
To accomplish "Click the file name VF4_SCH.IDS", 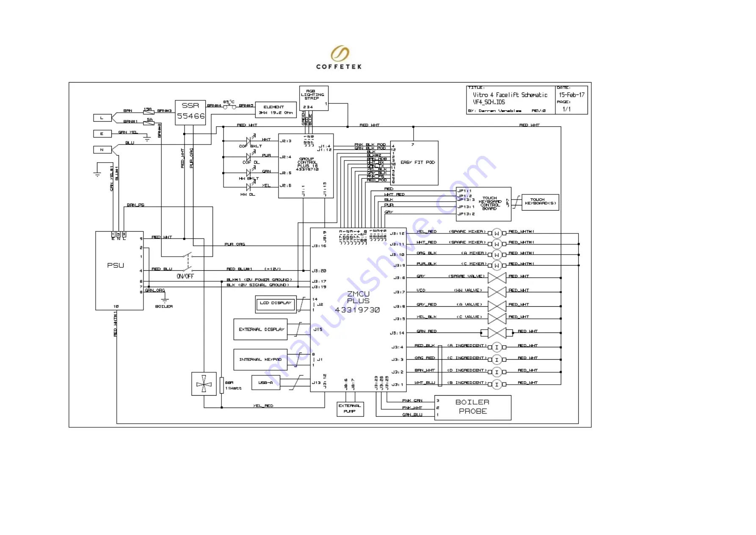I will point(489,102).
